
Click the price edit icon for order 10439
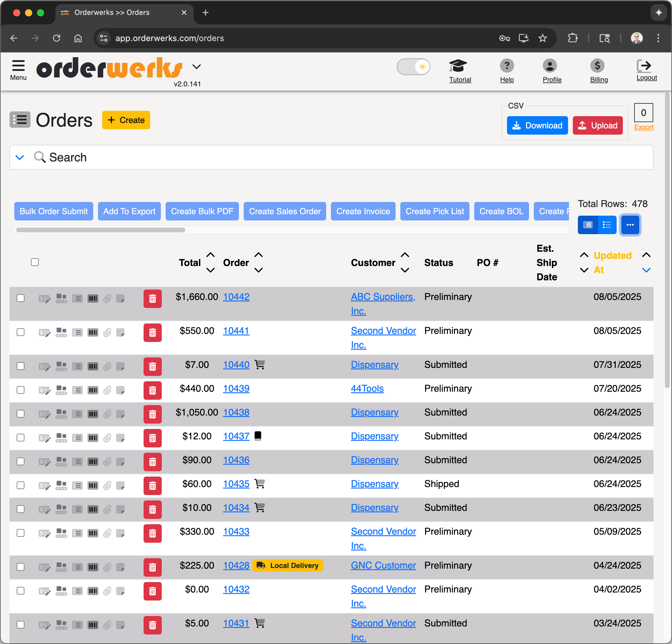click(45, 390)
